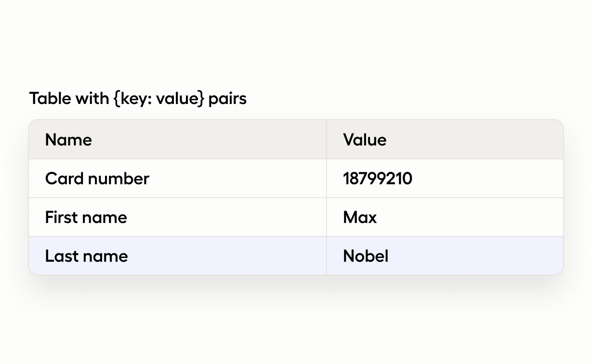
Task: Select the card number value 18799210
Action: (378, 179)
